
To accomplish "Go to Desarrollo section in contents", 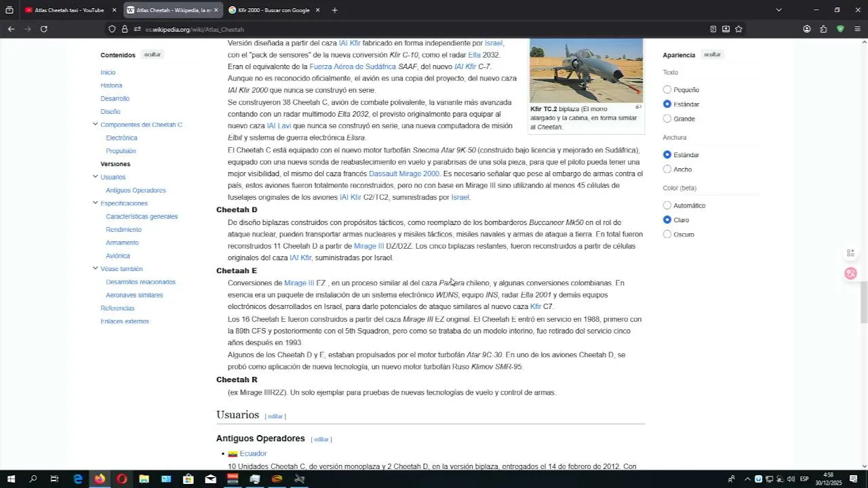I will (115, 98).
